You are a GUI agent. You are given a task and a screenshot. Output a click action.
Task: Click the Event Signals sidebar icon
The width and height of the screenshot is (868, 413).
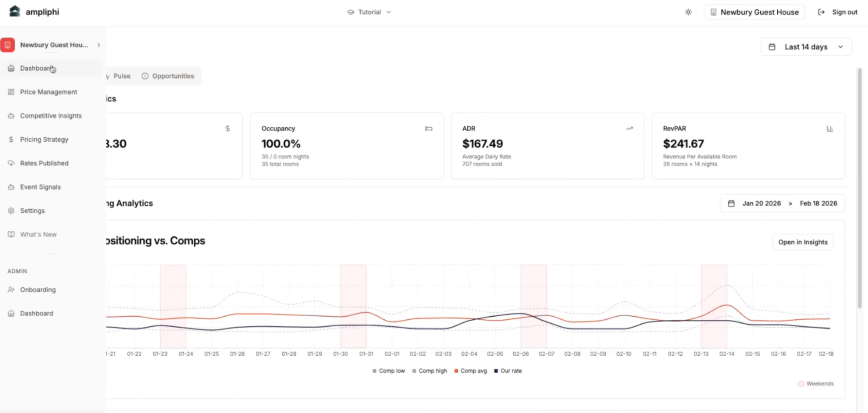coord(11,187)
